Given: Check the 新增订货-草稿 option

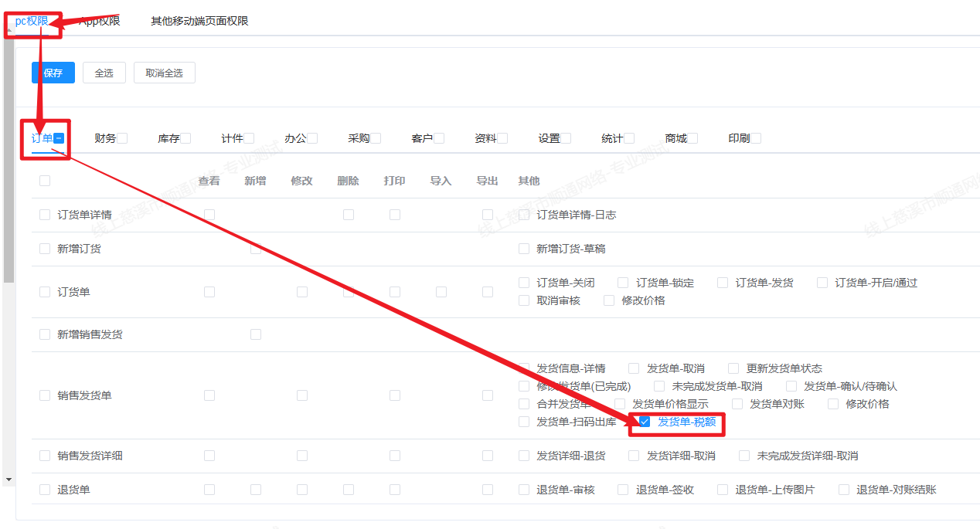Looking at the screenshot, I should pos(524,249).
